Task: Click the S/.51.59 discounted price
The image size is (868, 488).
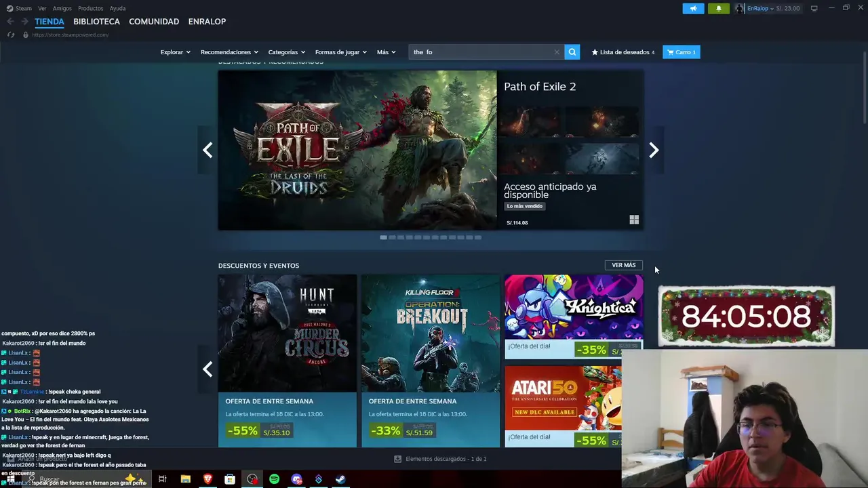Action: 420,432
